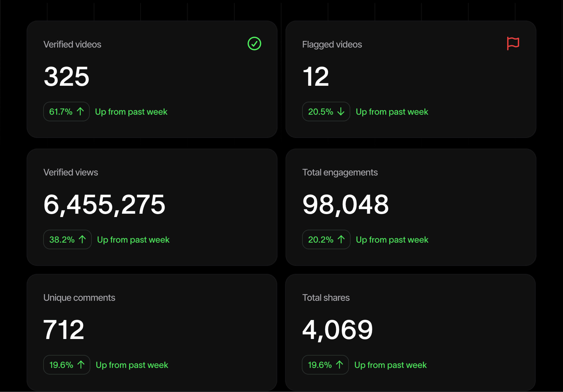Click up arrow in 61.7% badge
The image size is (563, 392).
(80, 112)
